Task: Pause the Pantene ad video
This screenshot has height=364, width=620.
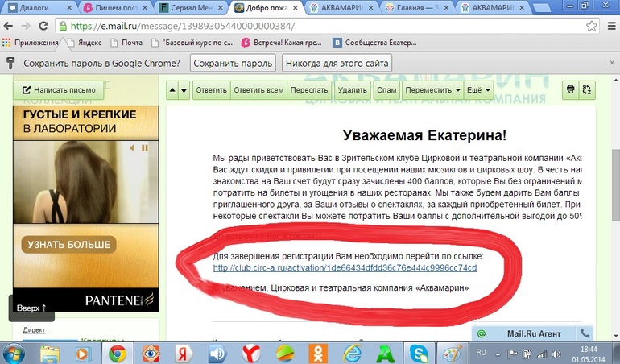Action: coord(145,148)
